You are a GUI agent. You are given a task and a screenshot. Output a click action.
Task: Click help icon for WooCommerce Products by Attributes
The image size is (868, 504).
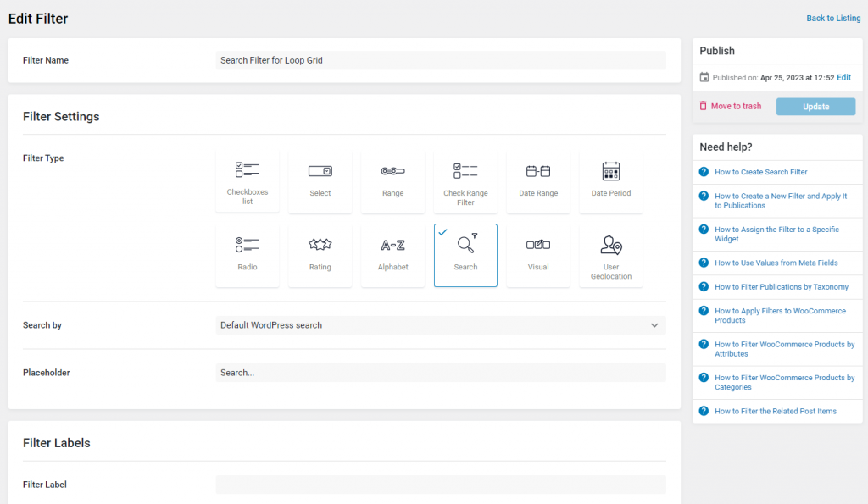(704, 344)
